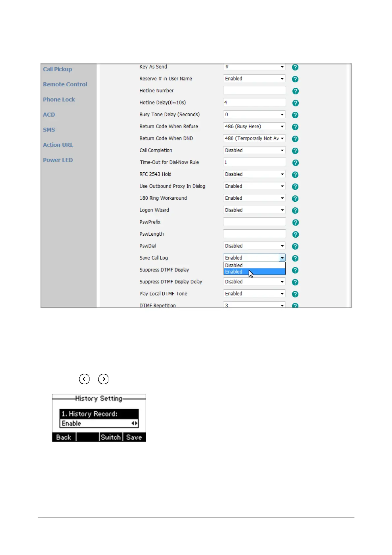The image size is (392, 555).
Task: Expand Play Local DTMF Tone dropdown
Action: (254, 294)
